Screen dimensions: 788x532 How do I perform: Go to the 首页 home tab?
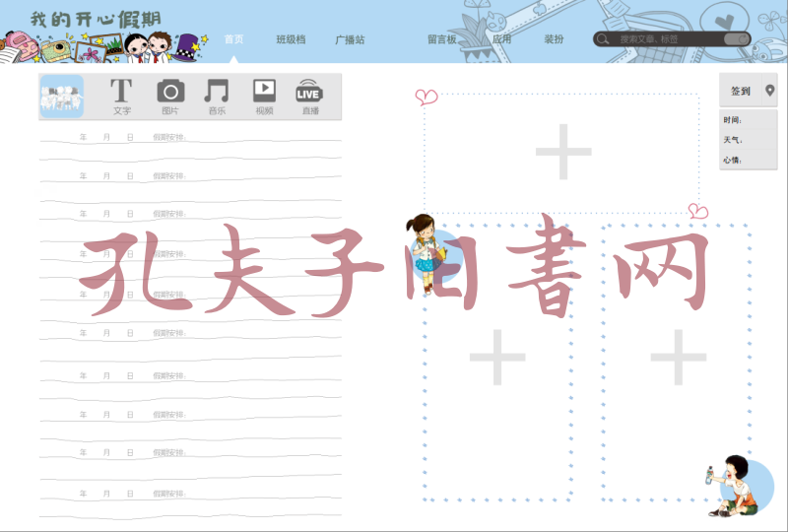233,39
